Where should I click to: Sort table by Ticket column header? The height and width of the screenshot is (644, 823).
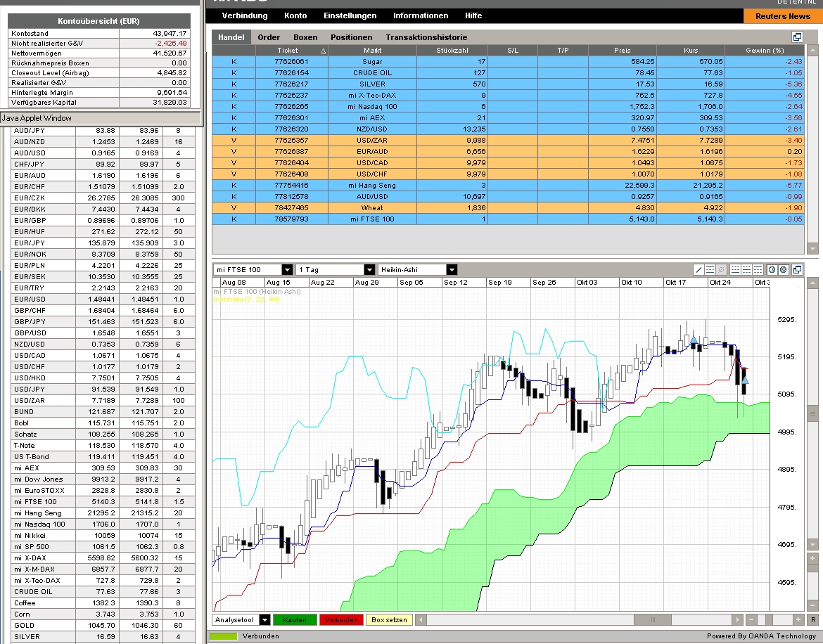(291, 51)
